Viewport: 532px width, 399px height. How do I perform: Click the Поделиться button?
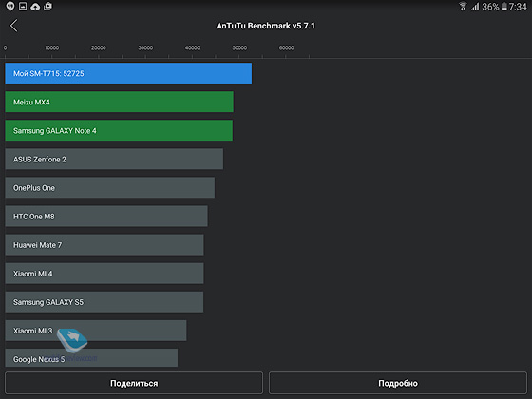[x=134, y=383]
